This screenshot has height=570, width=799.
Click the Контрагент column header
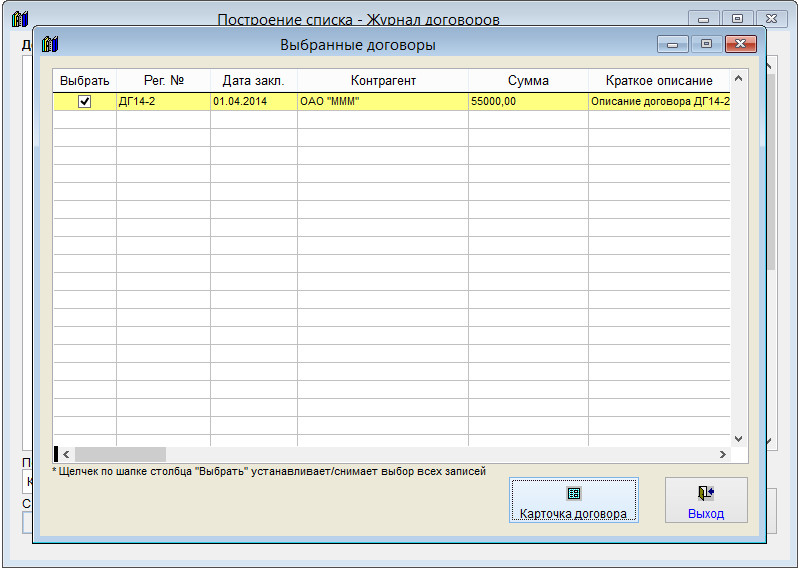[383, 80]
